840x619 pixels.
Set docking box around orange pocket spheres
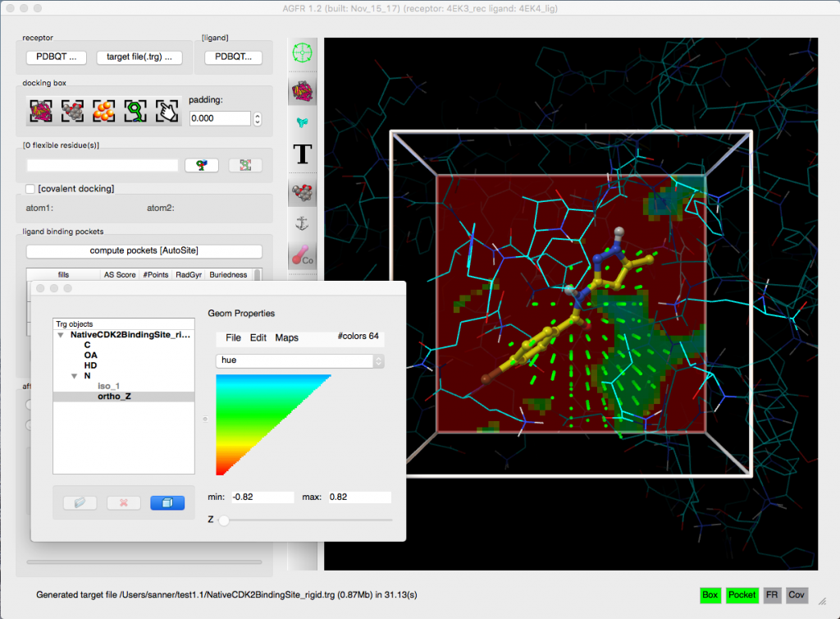click(x=103, y=112)
